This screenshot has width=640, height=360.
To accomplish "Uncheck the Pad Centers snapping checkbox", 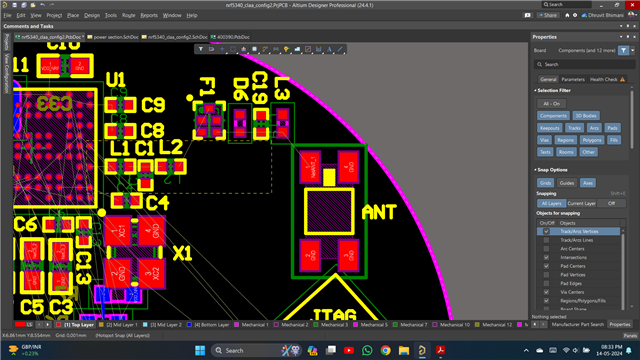I will [546, 266].
